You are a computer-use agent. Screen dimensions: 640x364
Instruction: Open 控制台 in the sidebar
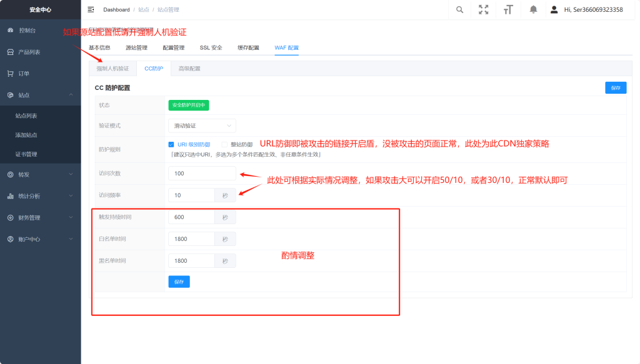[27, 30]
